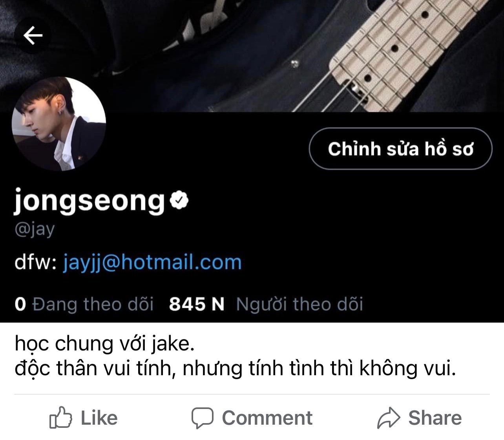View the 845 N Người theo dõi list

click(x=266, y=304)
